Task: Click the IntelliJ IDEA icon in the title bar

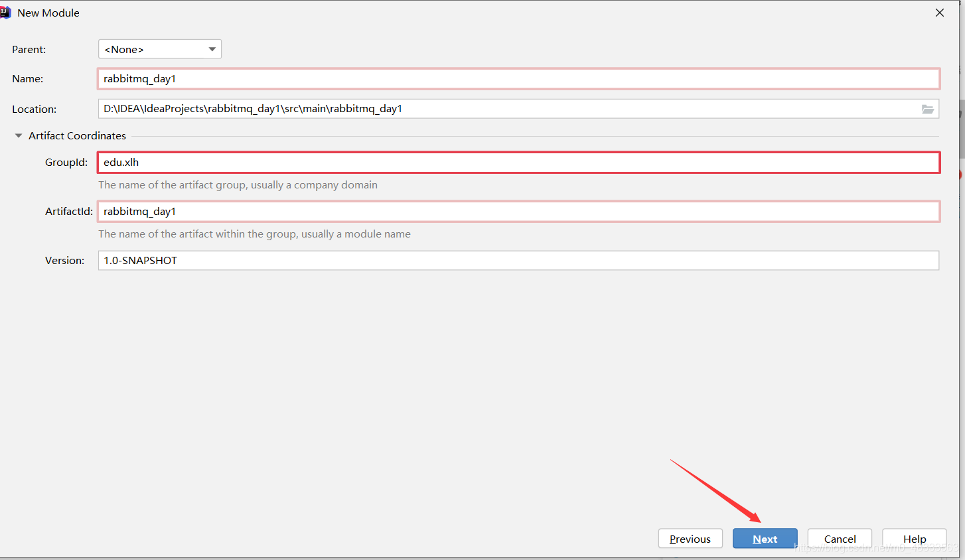Action: [x=5, y=13]
